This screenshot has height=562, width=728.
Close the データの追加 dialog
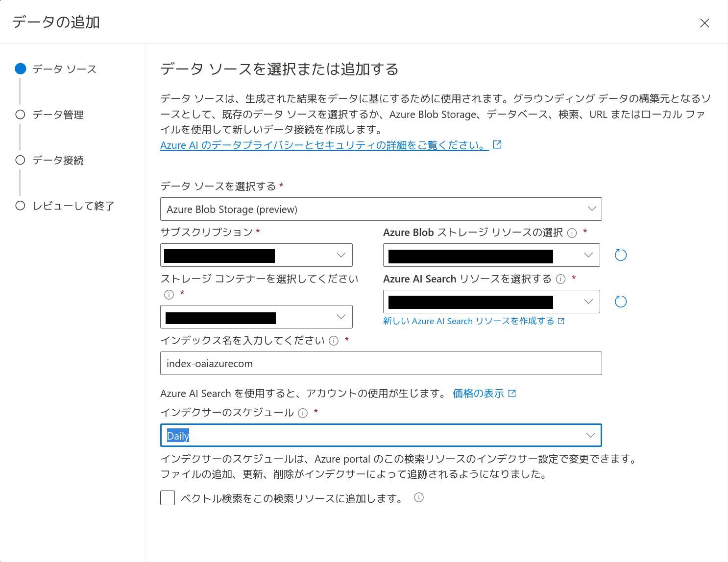pos(704,23)
